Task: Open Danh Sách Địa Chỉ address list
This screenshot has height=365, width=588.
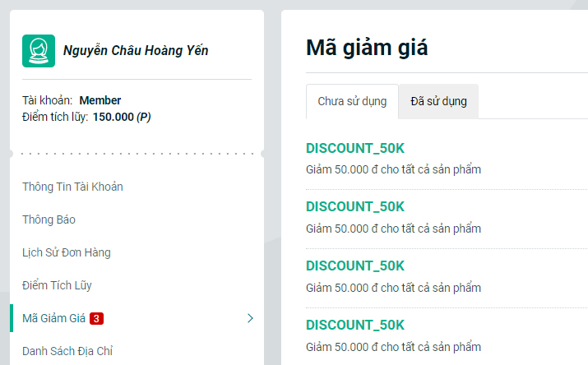Action: [x=67, y=351]
